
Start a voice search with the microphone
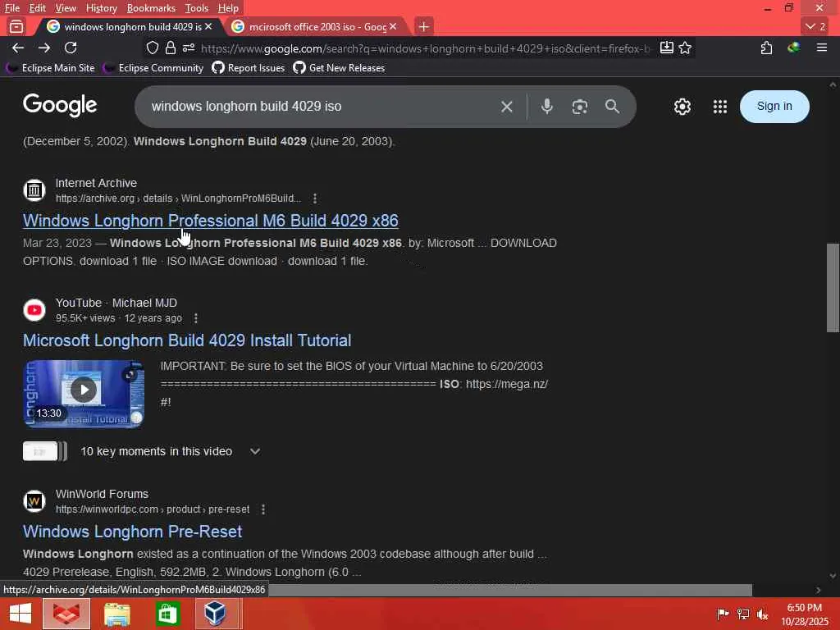pos(546,107)
